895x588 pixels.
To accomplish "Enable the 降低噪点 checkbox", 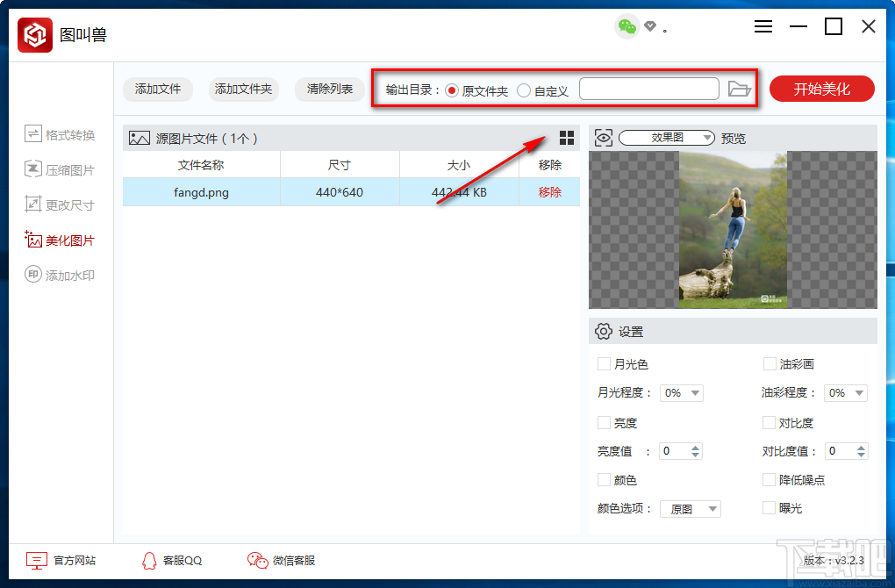I will coord(769,479).
